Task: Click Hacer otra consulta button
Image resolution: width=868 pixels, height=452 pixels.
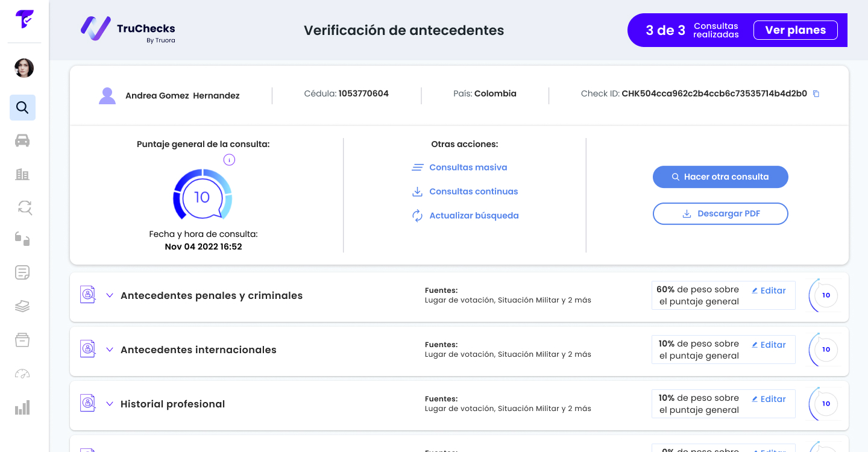Action: (x=720, y=177)
